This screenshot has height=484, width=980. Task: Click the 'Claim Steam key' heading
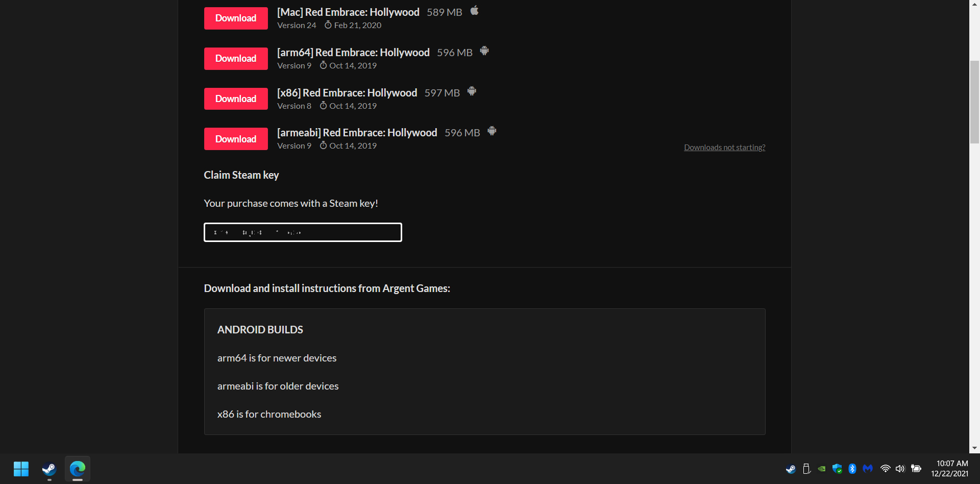241,175
